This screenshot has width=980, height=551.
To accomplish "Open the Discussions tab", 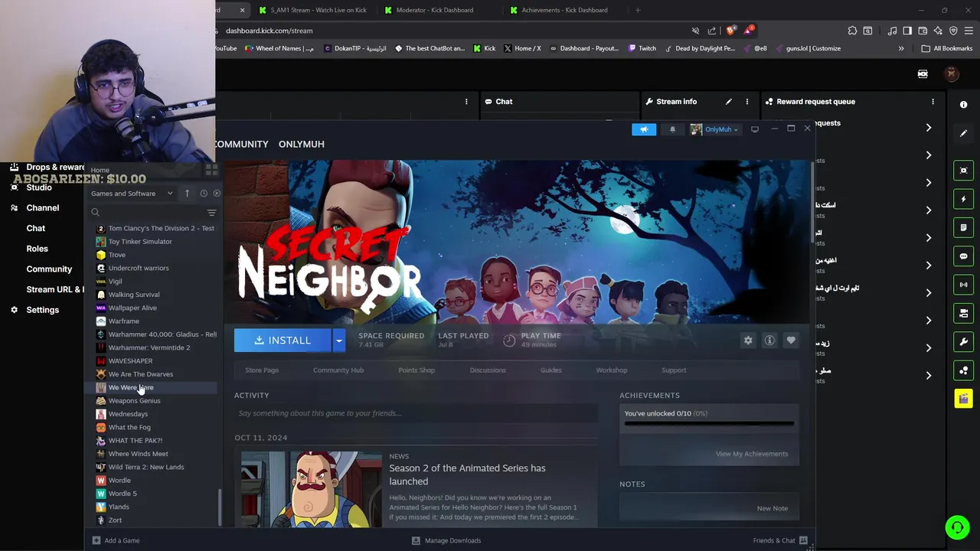I will tap(488, 370).
